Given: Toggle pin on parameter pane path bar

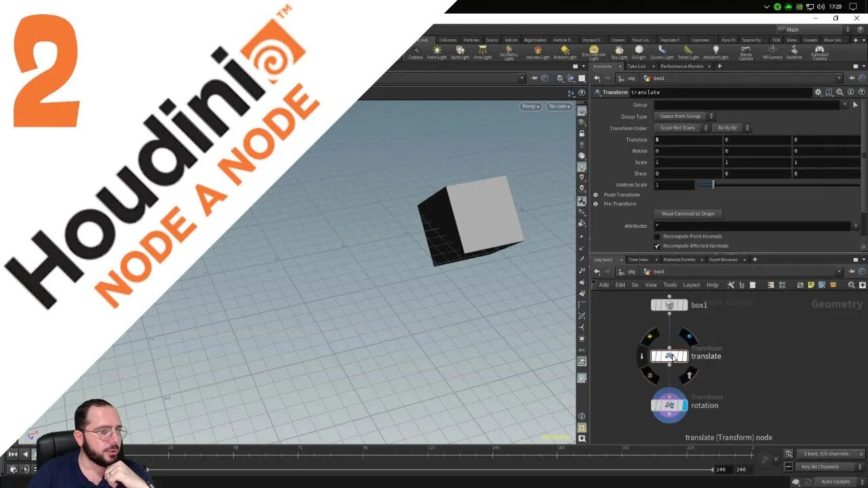Looking at the screenshot, I should (x=852, y=79).
